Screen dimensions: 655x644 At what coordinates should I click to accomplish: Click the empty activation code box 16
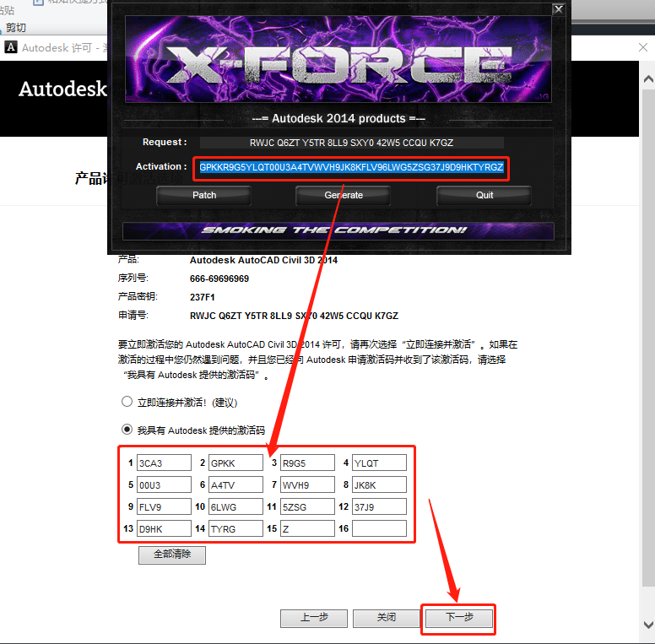(x=379, y=528)
